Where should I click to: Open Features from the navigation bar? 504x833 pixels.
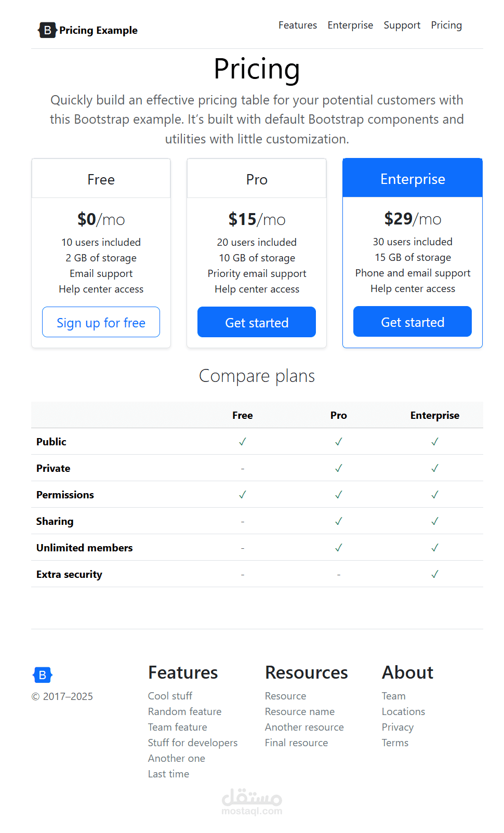(297, 25)
